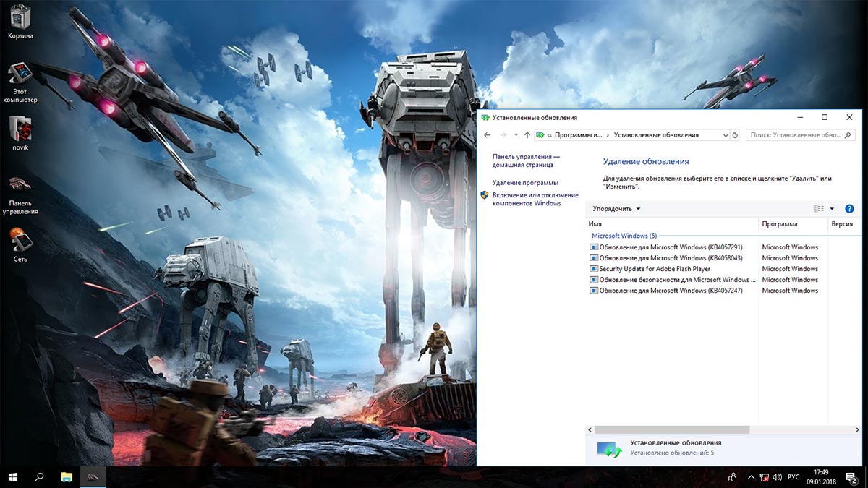The height and width of the screenshot is (488, 868).
Task: Focus the search installed updates field
Action: [x=801, y=135]
